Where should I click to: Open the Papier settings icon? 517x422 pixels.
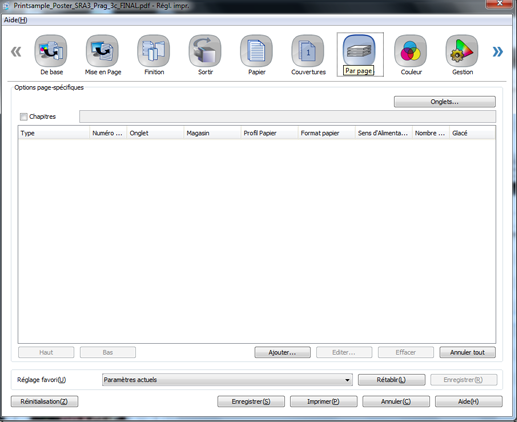coord(256,51)
